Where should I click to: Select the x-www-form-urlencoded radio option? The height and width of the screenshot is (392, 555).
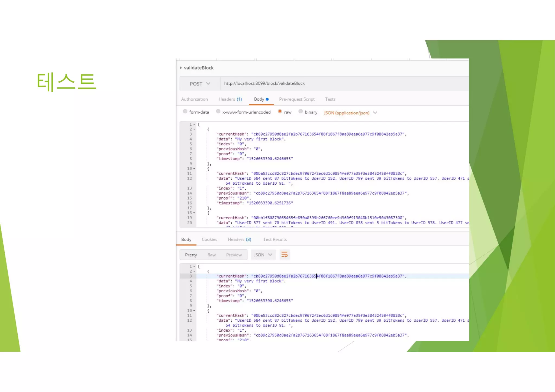218,112
